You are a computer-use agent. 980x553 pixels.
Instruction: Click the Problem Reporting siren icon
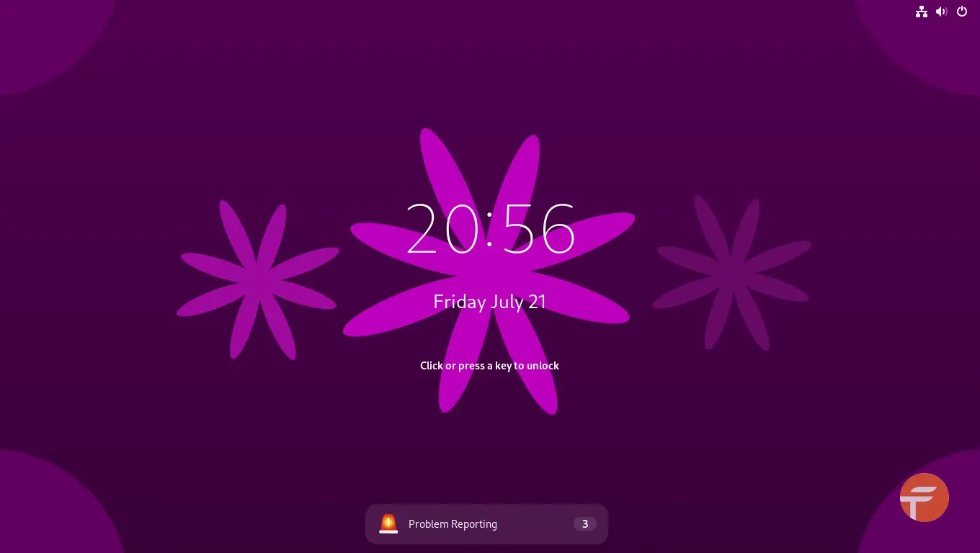point(388,523)
